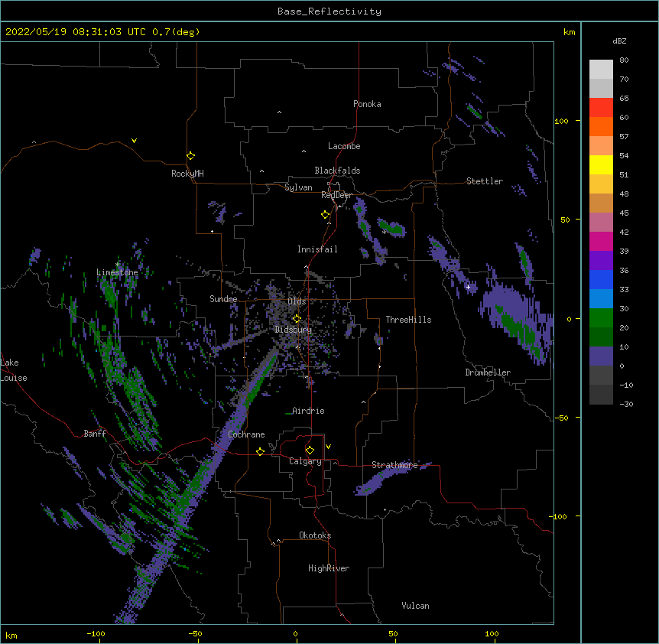Click the Vulcan label
Viewport: 659px width, 644px height.
point(415,606)
